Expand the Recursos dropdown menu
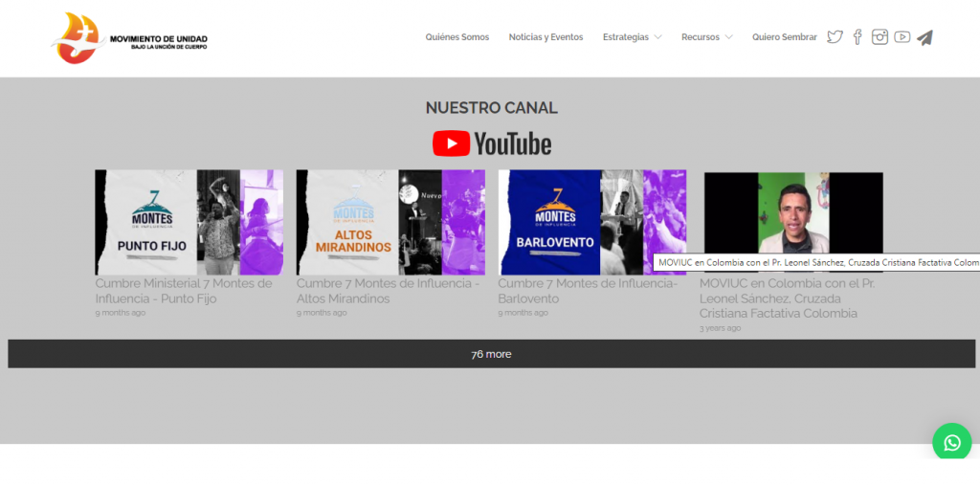The width and height of the screenshot is (980, 485). click(x=706, y=37)
